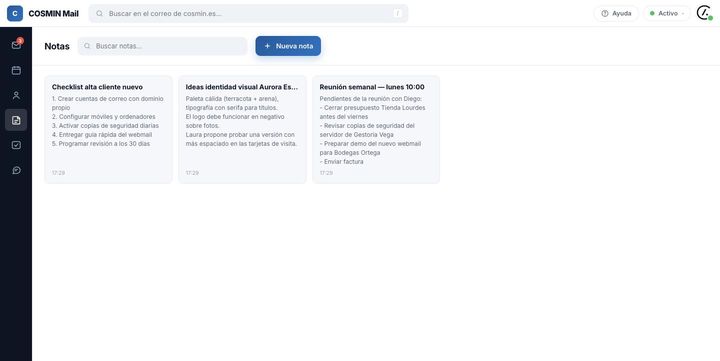Viewport: 720px width, 361px height.
Task: Click the Notas page heading
Action: [57, 46]
